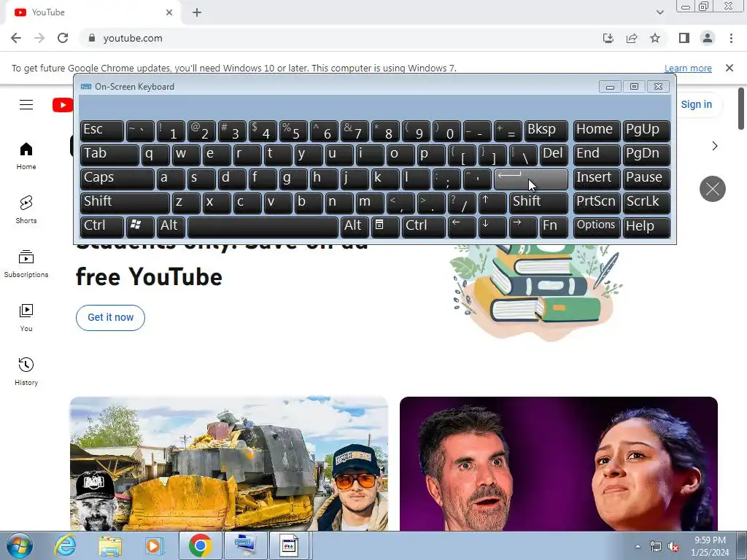Open the Windows Start menu
The width and height of the screenshot is (747, 560).
point(19,545)
